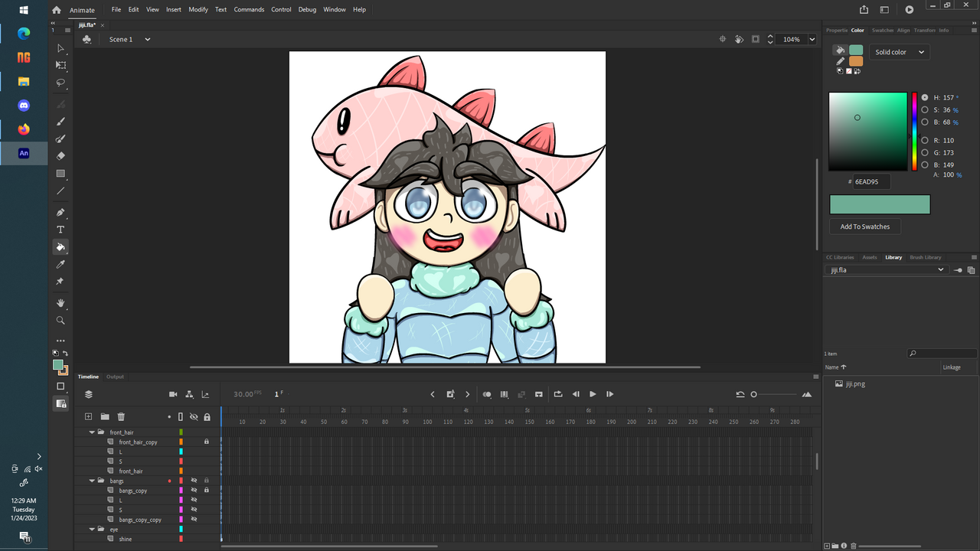Click the hex color input field
The height and width of the screenshot is (551, 980).
tap(871, 182)
